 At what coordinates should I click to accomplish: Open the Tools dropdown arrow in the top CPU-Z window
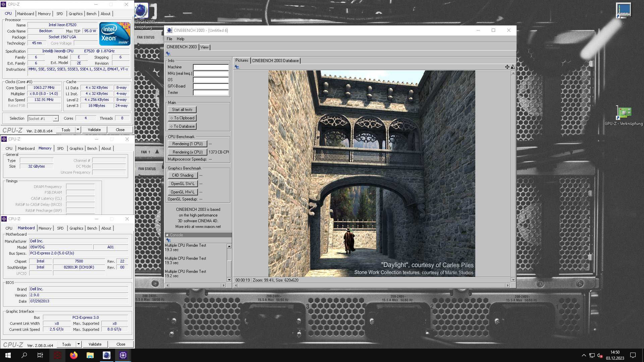[78, 130]
